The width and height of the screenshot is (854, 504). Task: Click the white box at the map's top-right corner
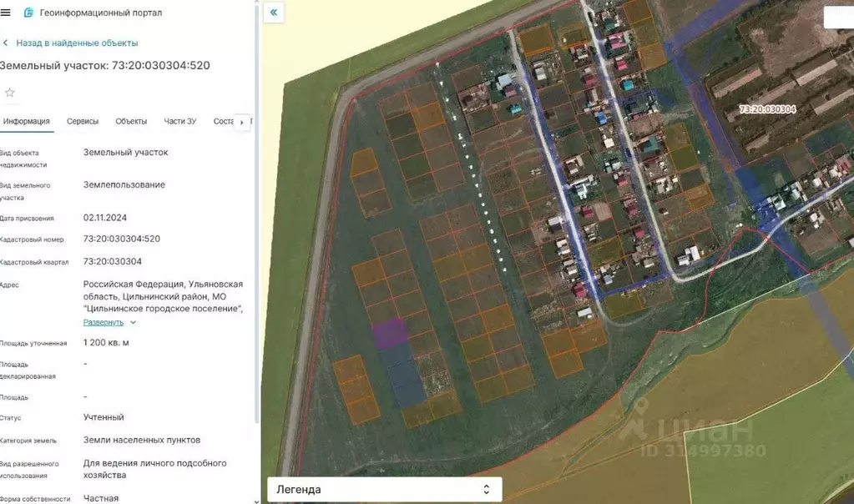(839, 18)
